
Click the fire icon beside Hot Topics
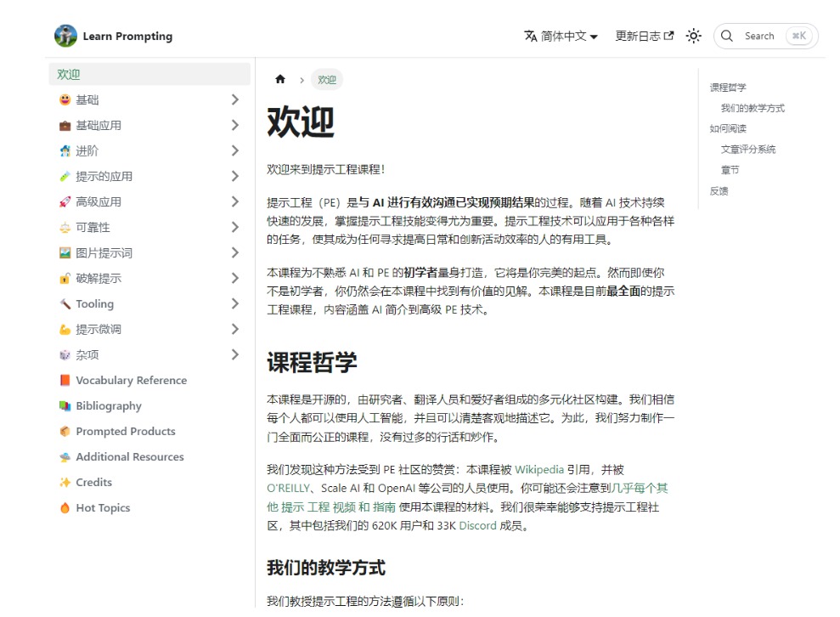pyautogui.click(x=65, y=508)
